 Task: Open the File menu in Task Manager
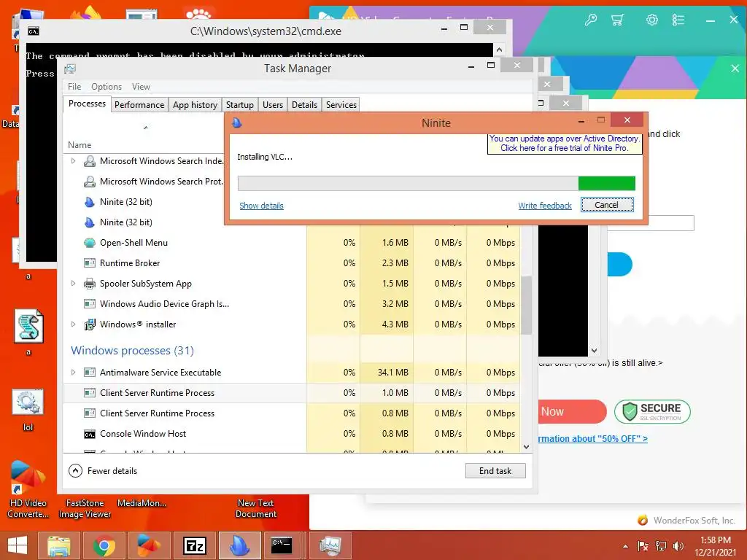[74, 87]
